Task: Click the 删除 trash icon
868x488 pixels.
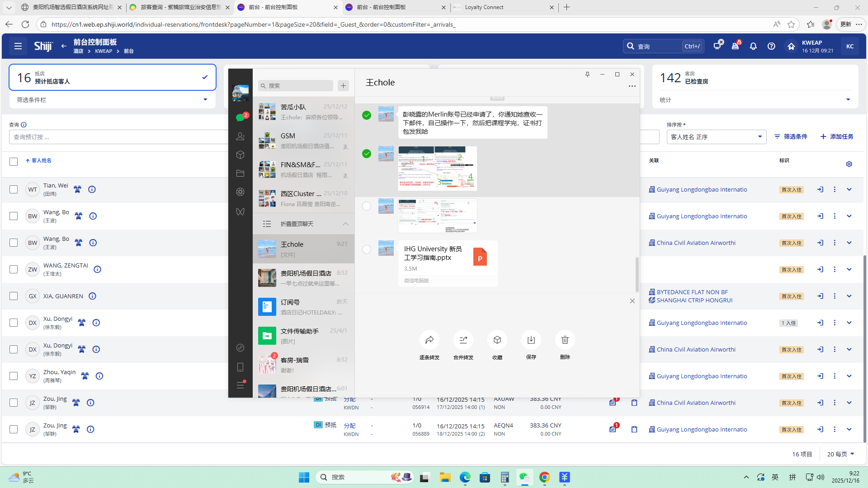Action: [565, 340]
